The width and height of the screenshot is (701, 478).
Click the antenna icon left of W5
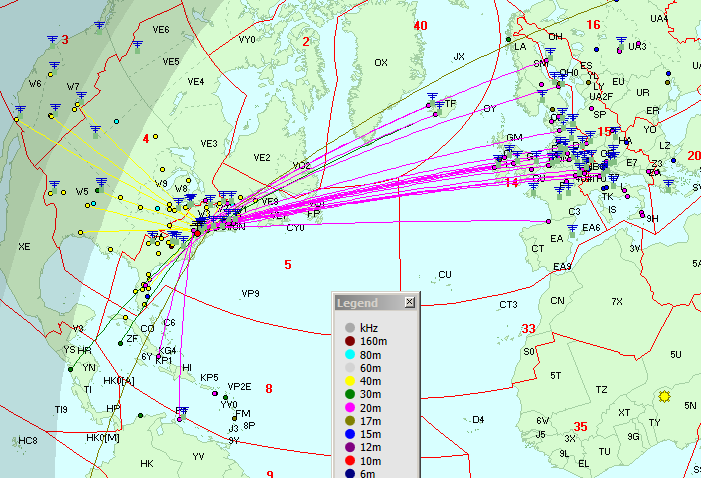pyautogui.click(x=55, y=185)
